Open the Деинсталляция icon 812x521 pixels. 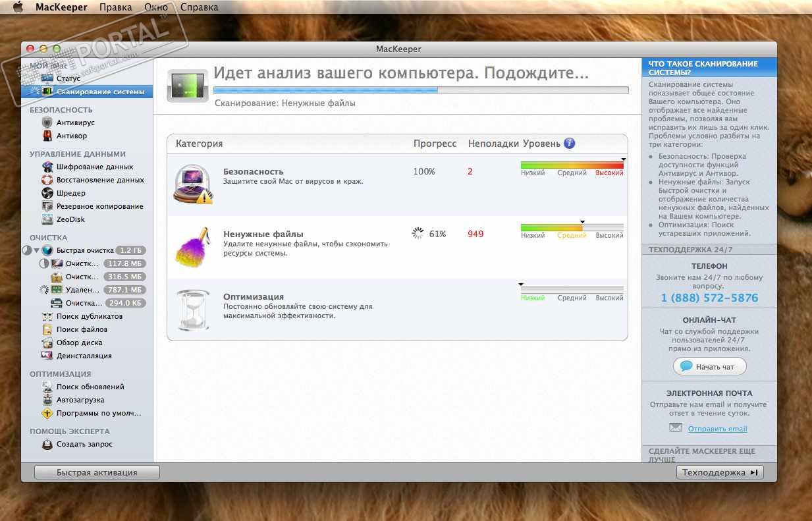(x=47, y=356)
